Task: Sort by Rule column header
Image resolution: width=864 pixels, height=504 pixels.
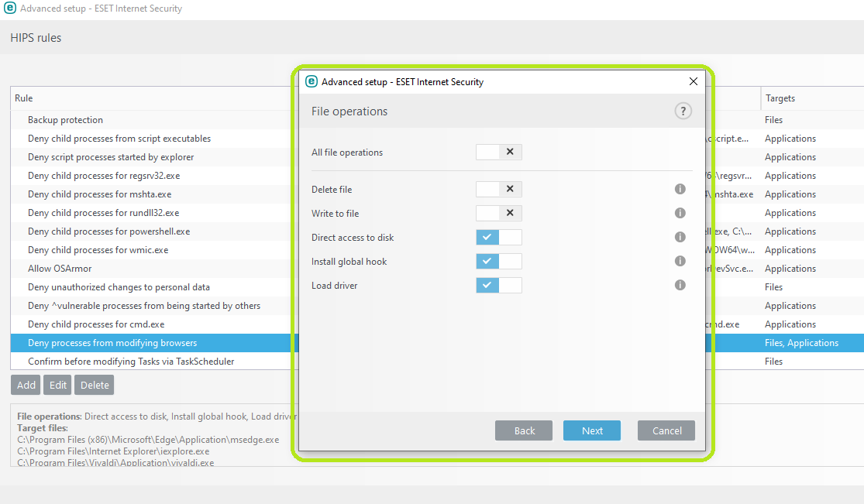Action: (24, 98)
